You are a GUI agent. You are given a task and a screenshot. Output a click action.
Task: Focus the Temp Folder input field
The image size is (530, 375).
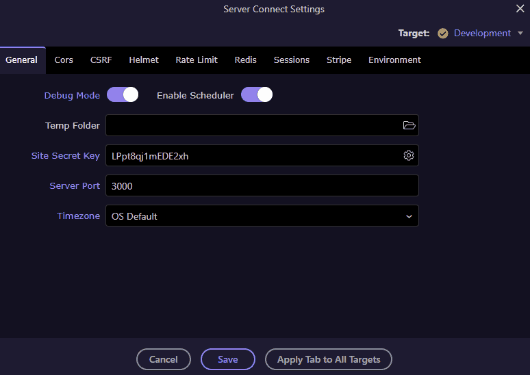coord(262,125)
